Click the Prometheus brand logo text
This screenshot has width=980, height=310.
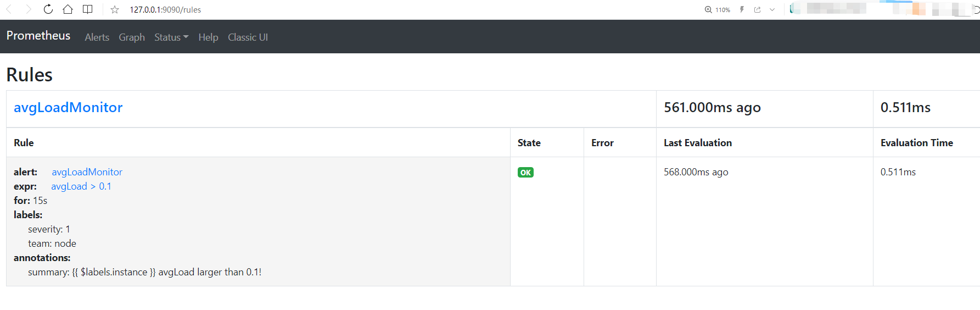[x=38, y=36]
